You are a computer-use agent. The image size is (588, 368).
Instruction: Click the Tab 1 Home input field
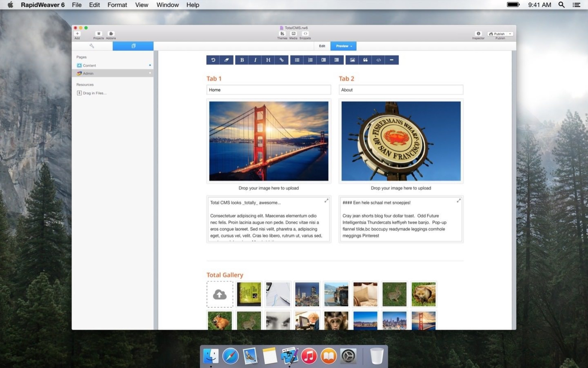pos(268,90)
